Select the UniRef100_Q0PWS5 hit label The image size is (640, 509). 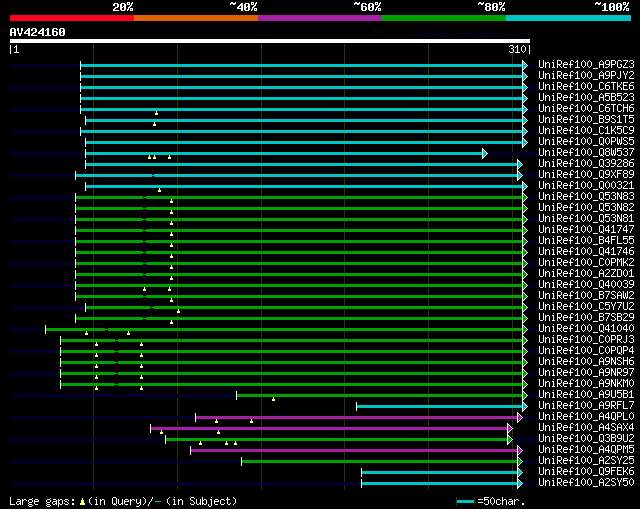tap(586, 142)
